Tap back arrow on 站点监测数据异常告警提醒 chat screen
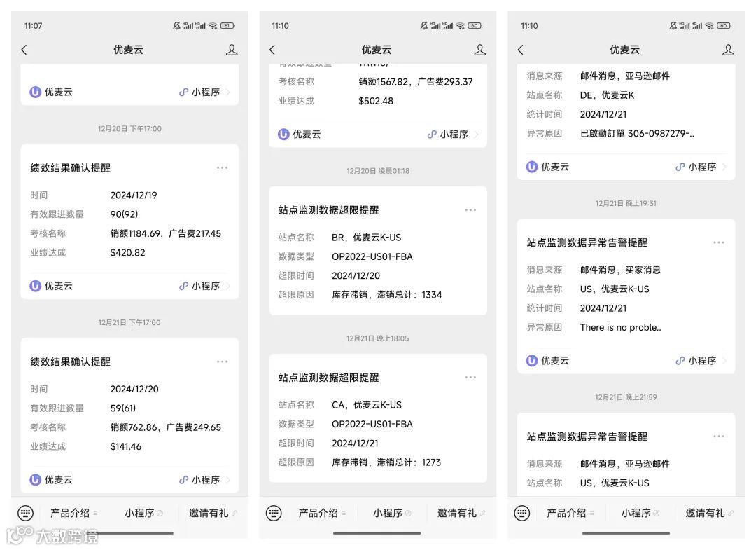 [520, 50]
